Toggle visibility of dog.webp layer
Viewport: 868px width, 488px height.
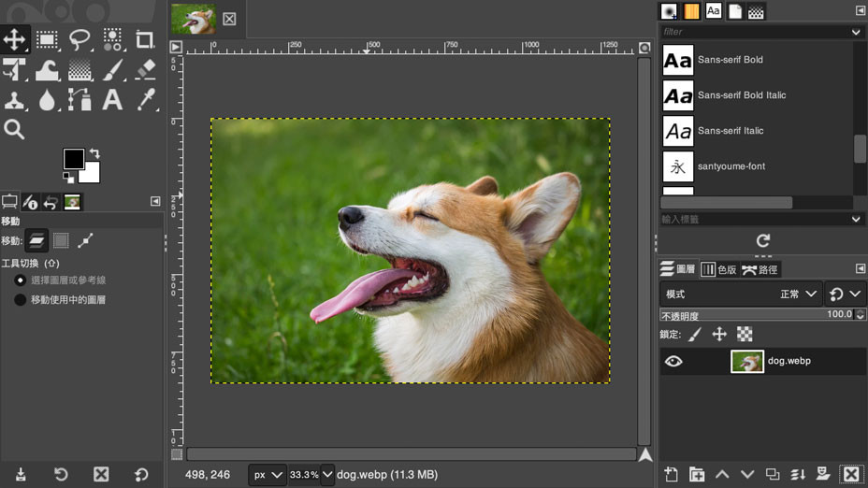click(673, 362)
